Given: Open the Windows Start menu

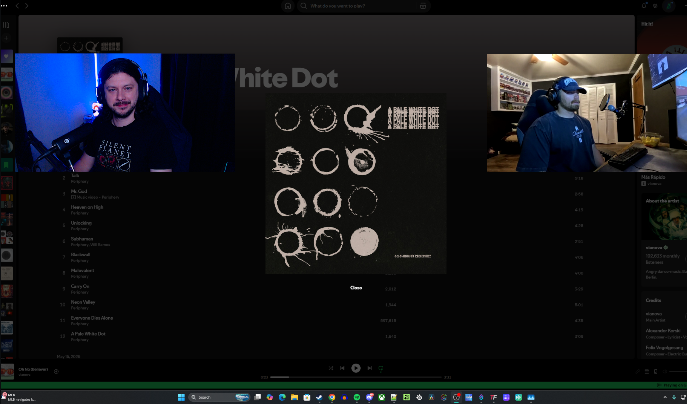Looking at the screenshot, I should pos(181,397).
